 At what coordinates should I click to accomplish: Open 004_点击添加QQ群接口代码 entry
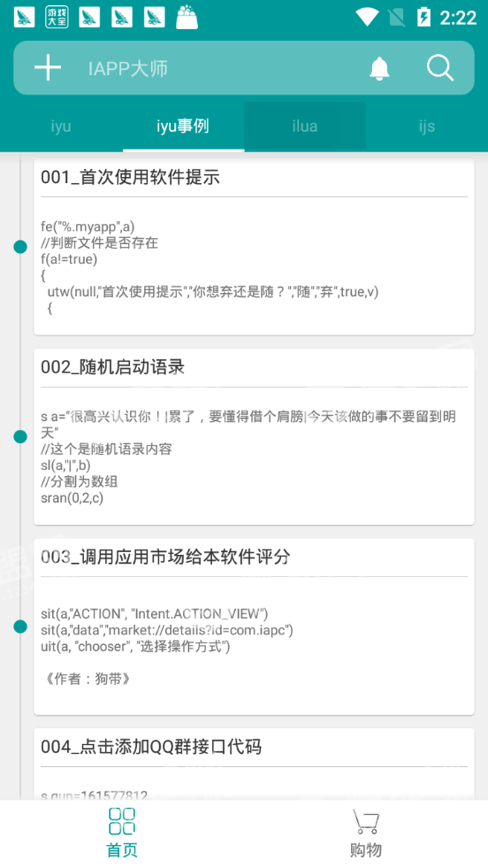(254, 764)
